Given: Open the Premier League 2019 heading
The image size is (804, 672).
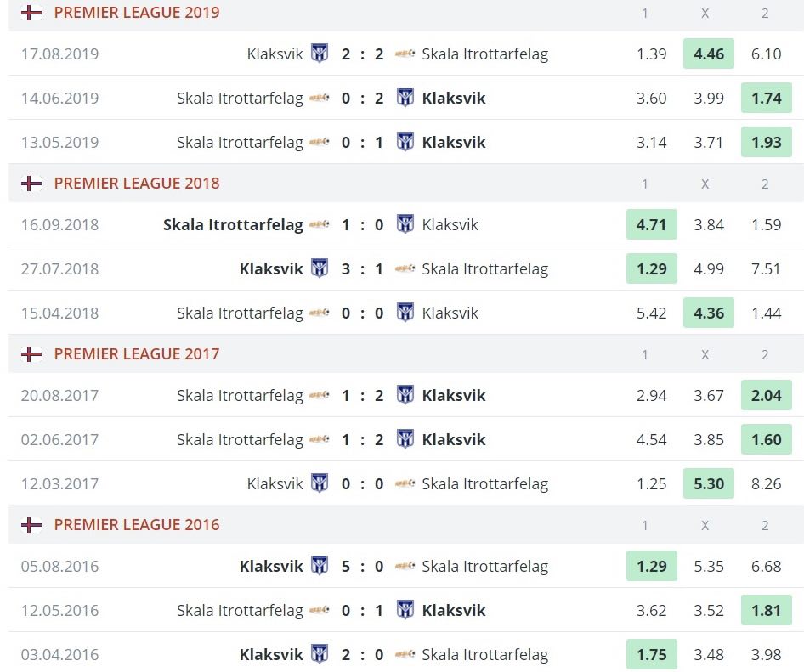Looking at the screenshot, I should click(136, 13).
